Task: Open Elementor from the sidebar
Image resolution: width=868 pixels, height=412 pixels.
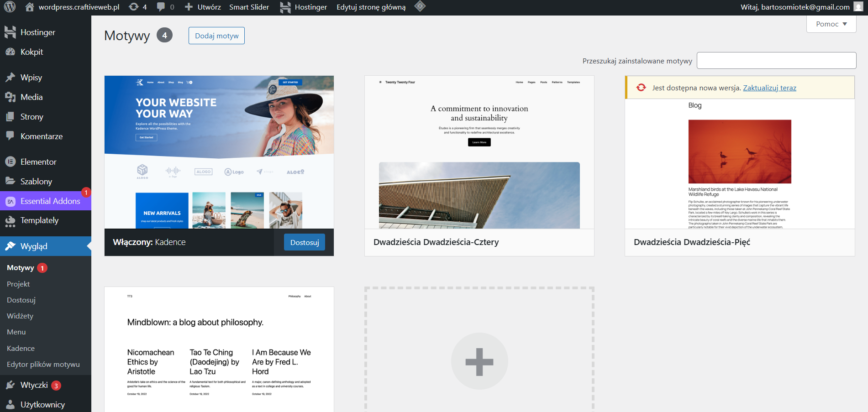Action: [x=38, y=162]
